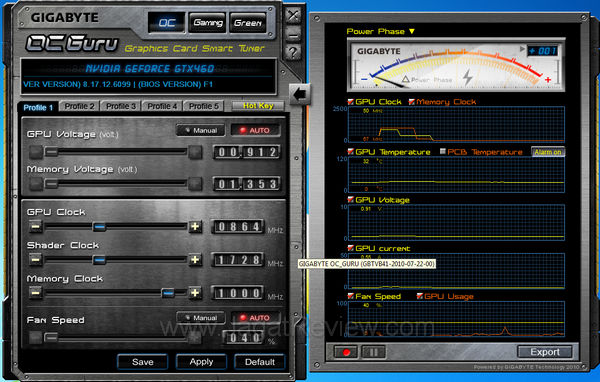Click Memory Clock value field 1000
Screen dimensions: 600x382
click(238, 294)
